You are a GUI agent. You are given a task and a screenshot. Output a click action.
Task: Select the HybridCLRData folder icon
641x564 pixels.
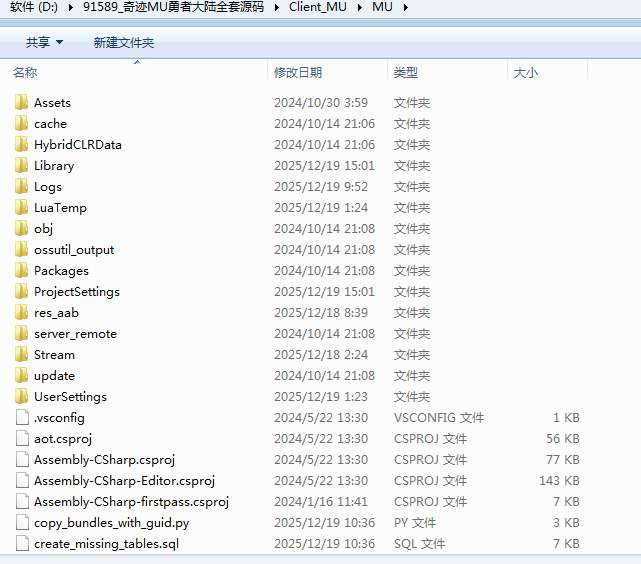[x=21, y=145]
